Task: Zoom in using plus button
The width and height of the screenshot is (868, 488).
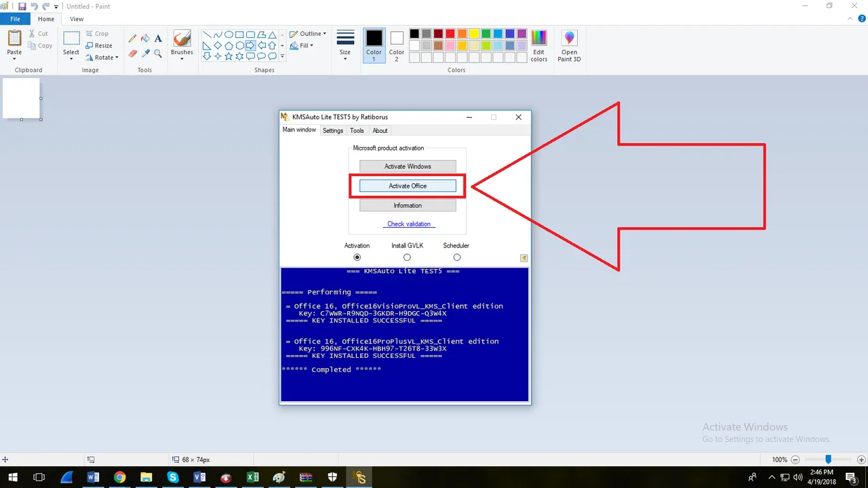Action: pos(860,460)
